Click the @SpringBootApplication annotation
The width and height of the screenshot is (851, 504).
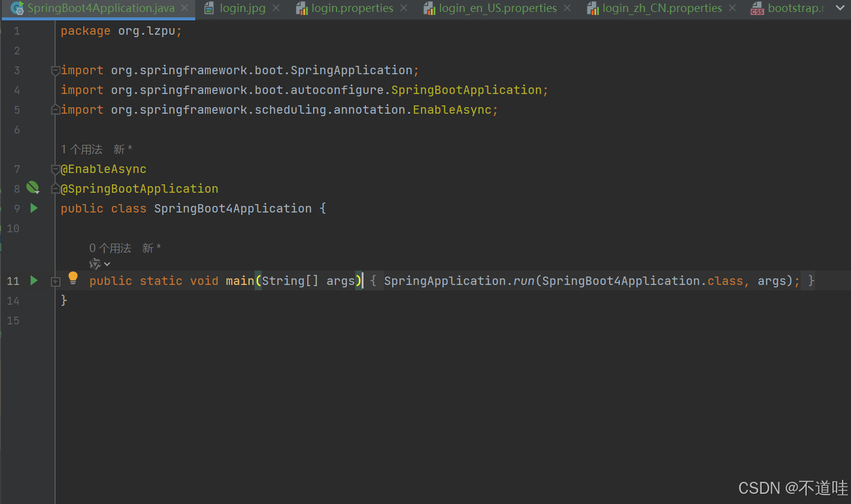pyautogui.click(x=140, y=189)
